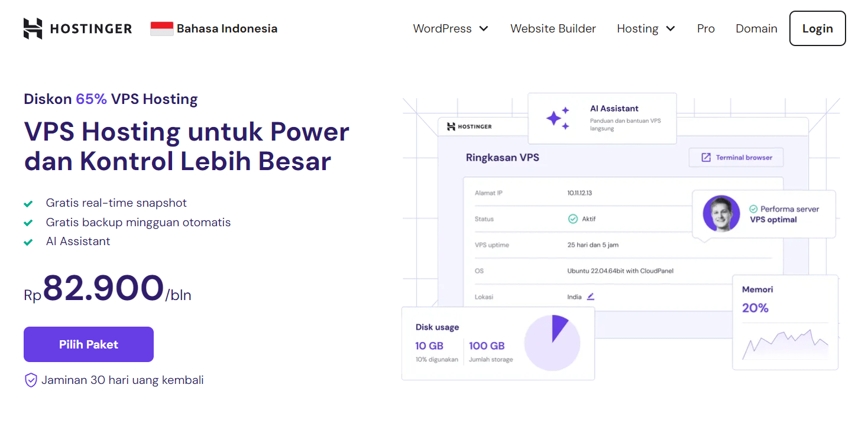
Task: Click the 100 GB Jumlah storage value
Action: [487, 346]
